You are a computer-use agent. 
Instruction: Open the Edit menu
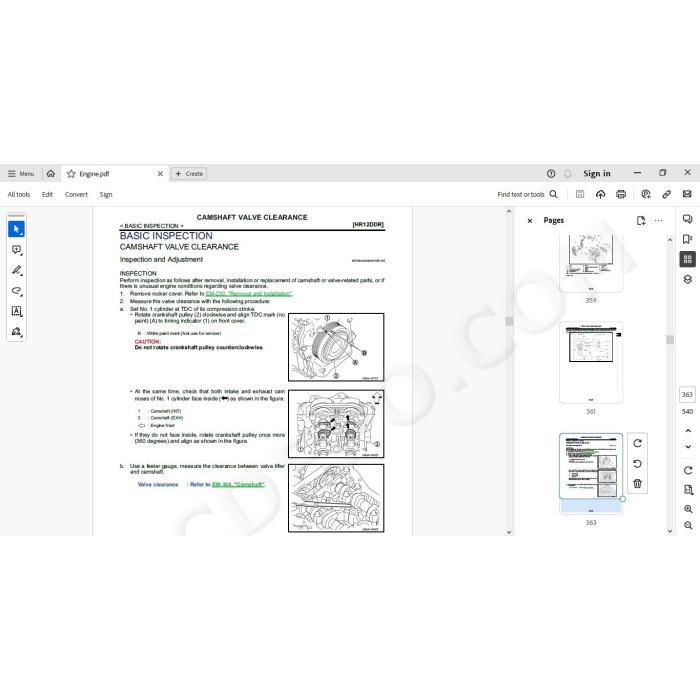(x=47, y=194)
